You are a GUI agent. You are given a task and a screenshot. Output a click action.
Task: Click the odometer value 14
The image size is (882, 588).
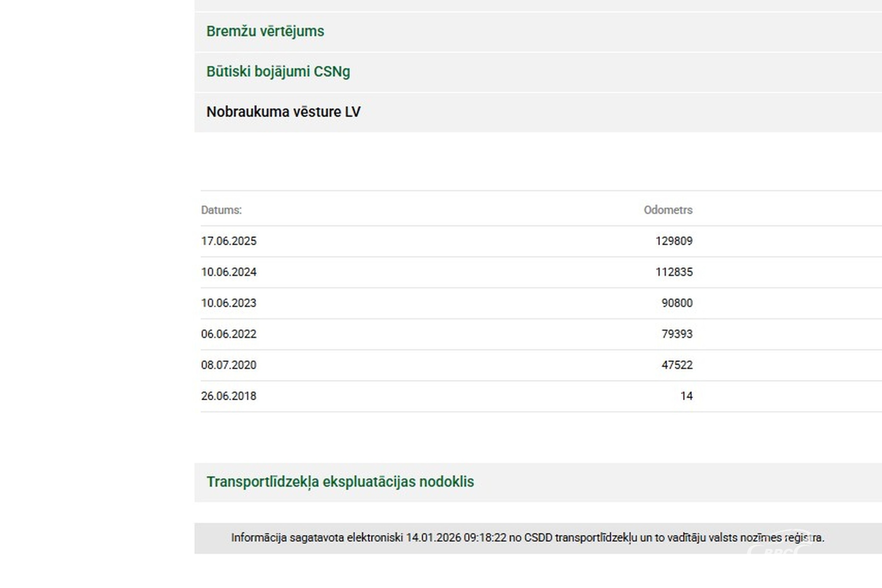[x=686, y=396]
